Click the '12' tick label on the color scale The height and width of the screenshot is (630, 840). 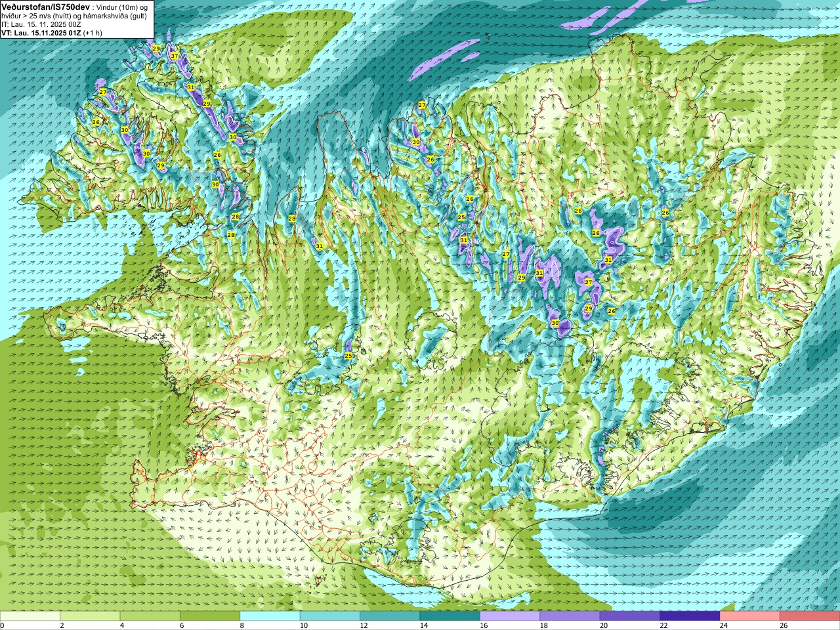(x=364, y=625)
